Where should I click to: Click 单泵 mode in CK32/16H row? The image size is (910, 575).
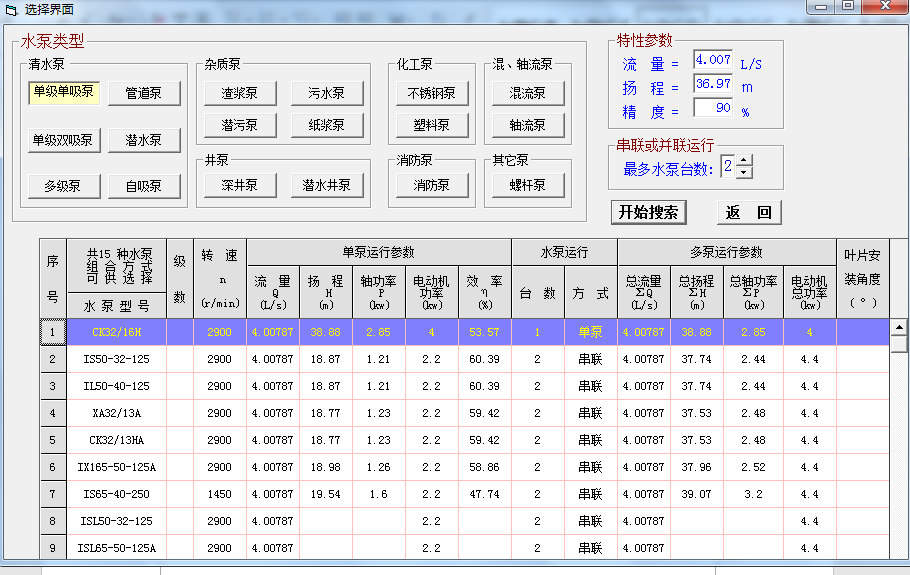[591, 332]
